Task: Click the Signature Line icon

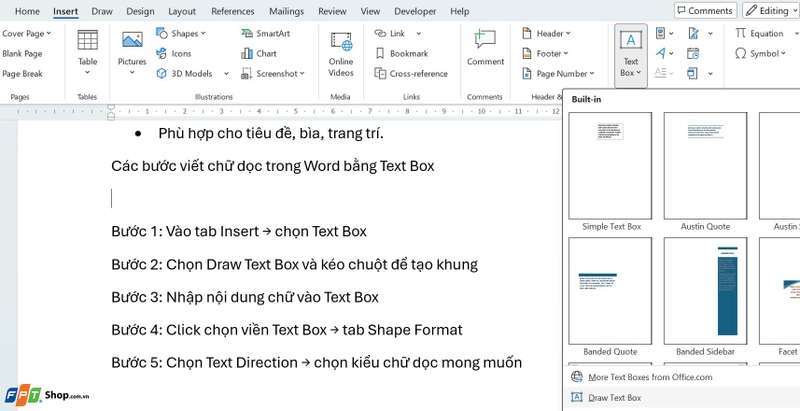Action: 693,33
